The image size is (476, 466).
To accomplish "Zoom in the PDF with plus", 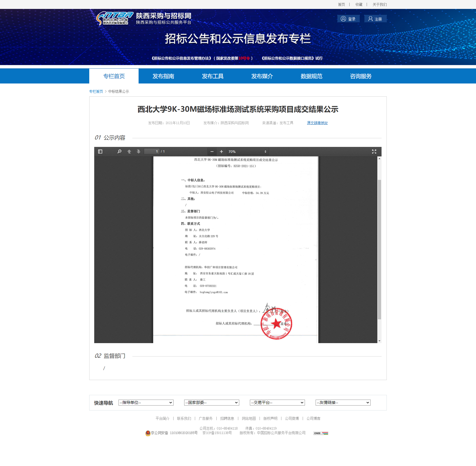I will coord(221,152).
